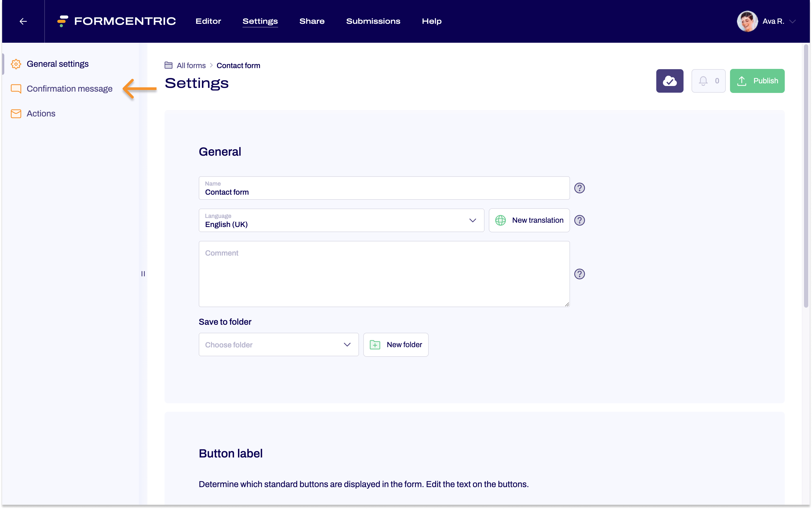This screenshot has width=812, height=509.
Task: Click the General settings gear icon
Action: pyautogui.click(x=16, y=63)
